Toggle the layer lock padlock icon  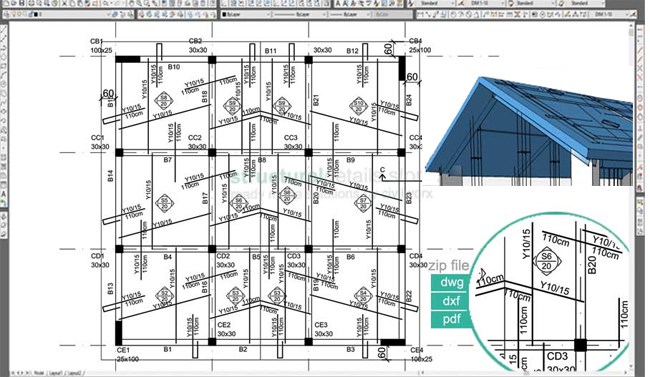tap(24, 15)
